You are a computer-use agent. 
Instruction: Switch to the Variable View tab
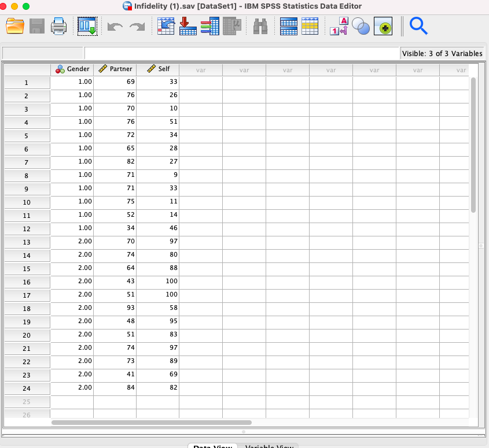point(269,446)
